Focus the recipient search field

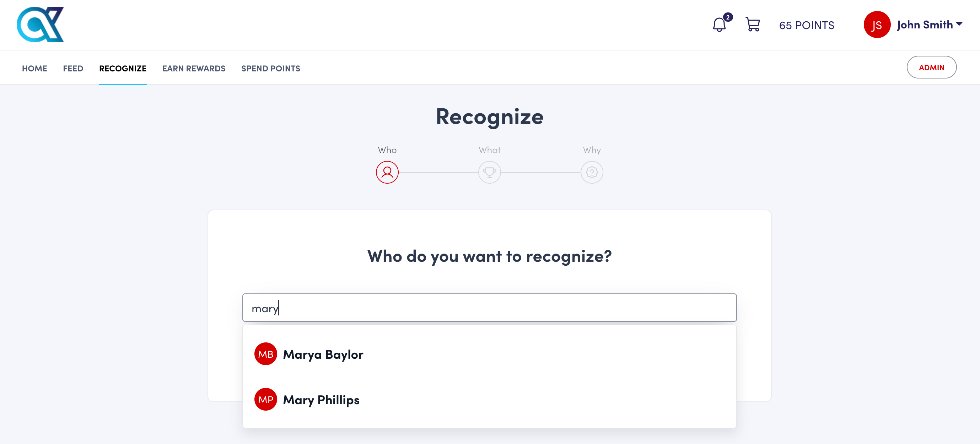(489, 308)
